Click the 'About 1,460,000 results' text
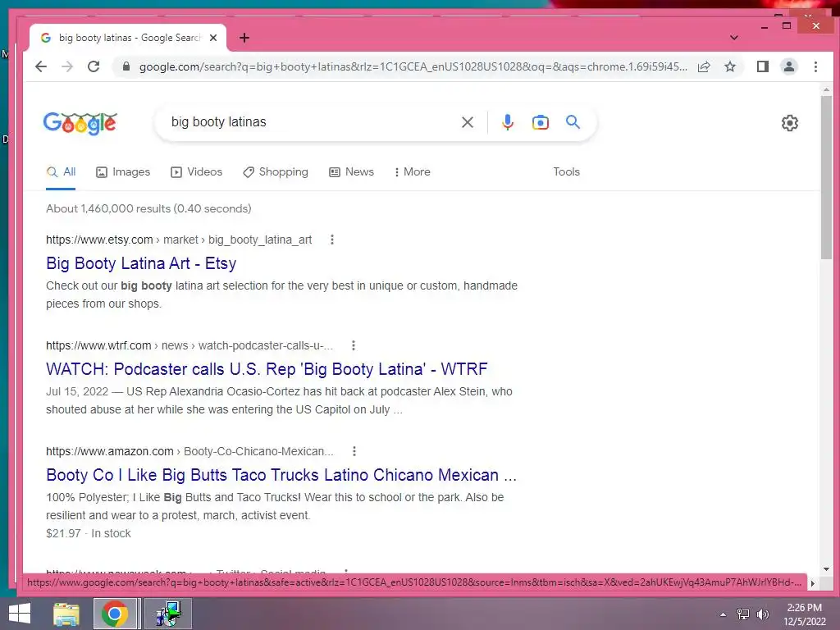The height and width of the screenshot is (630, 840). click(148, 209)
